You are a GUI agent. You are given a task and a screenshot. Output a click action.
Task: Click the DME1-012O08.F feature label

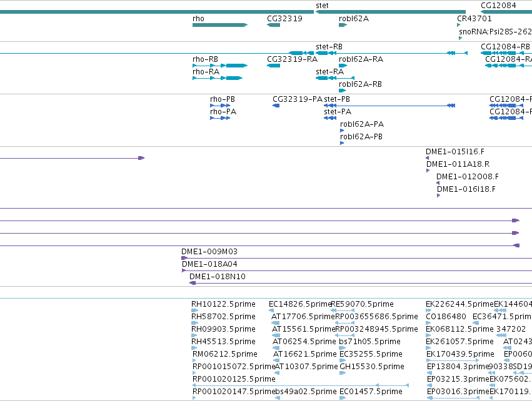(467, 177)
